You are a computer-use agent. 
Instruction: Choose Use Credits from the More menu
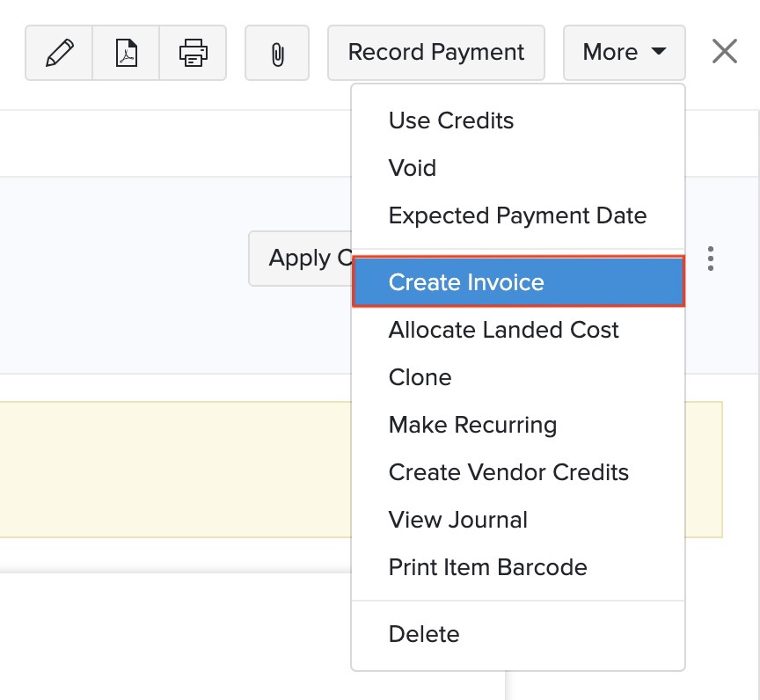[x=451, y=120]
